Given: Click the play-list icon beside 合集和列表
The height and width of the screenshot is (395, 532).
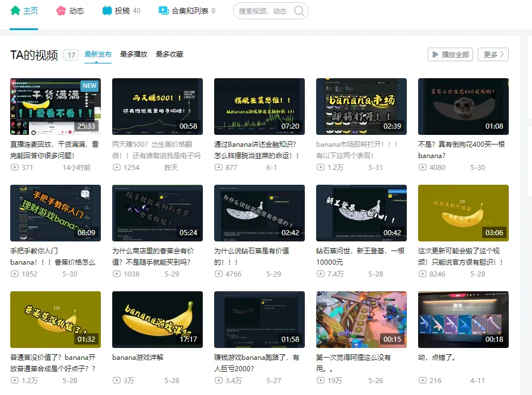Looking at the screenshot, I should (x=164, y=11).
